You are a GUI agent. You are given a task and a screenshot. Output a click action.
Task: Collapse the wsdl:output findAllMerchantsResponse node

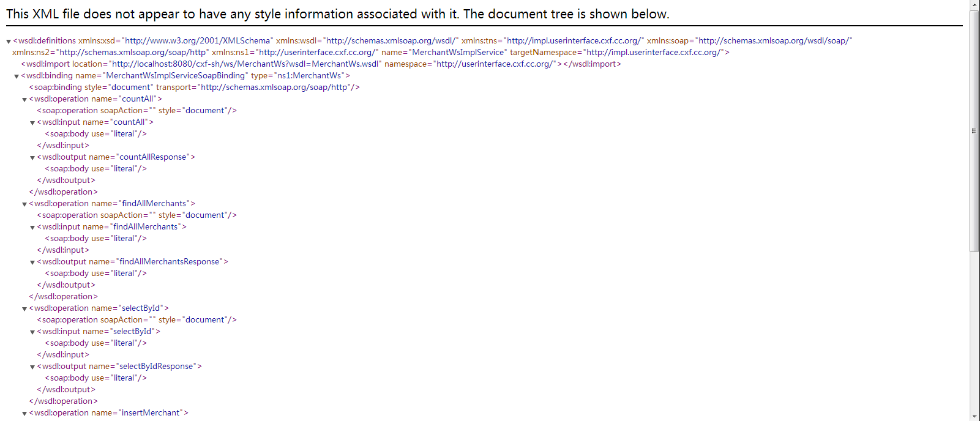coord(32,263)
